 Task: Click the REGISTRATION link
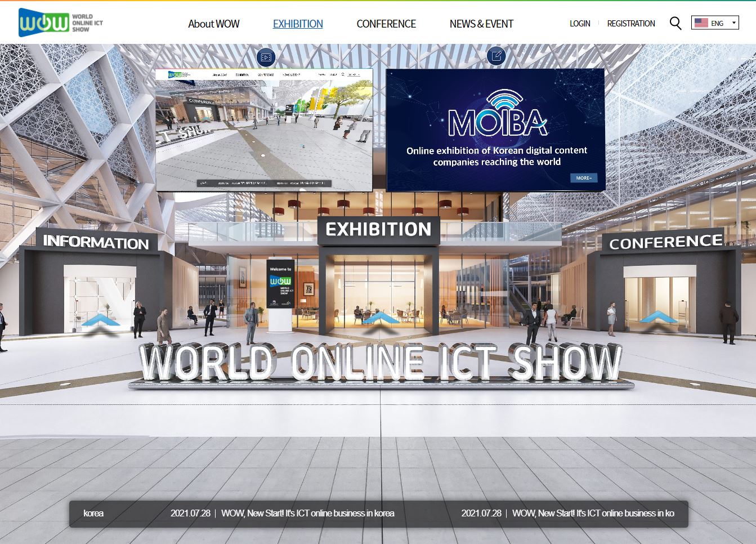point(631,24)
